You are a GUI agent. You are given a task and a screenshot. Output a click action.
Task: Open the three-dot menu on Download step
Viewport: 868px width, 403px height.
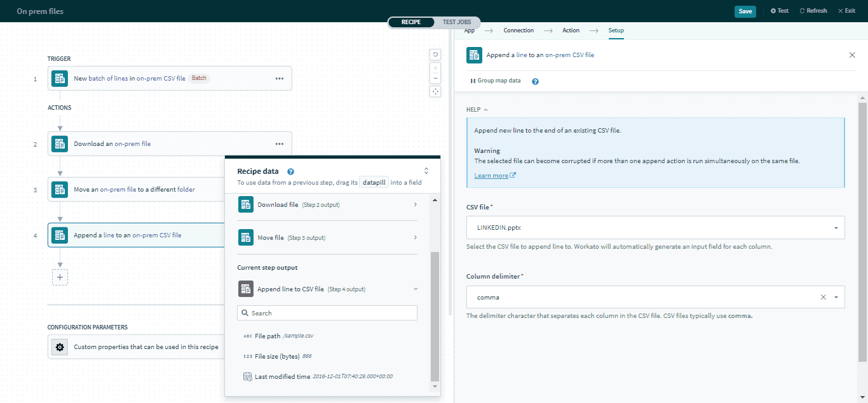pos(279,144)
